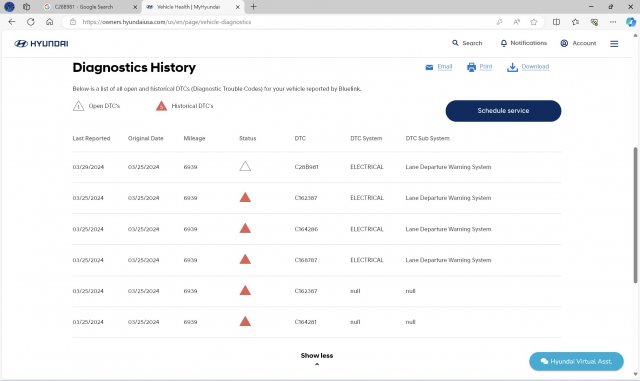Collapse the list with Show less
Image resolution: width=640 pixels, height=381 pixels.
(x=317, y=358)
